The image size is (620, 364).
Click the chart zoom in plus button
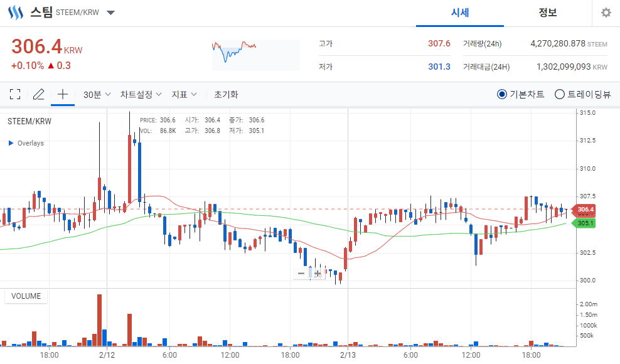pyautogui.click(x=317, y=274)
